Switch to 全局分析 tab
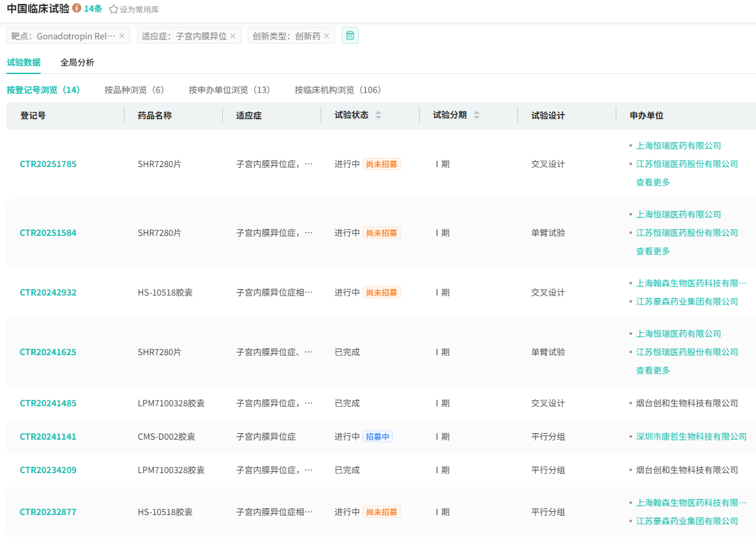Image resolution: width=756 pixels, height=538 pixels. click(x=77, y=63)
